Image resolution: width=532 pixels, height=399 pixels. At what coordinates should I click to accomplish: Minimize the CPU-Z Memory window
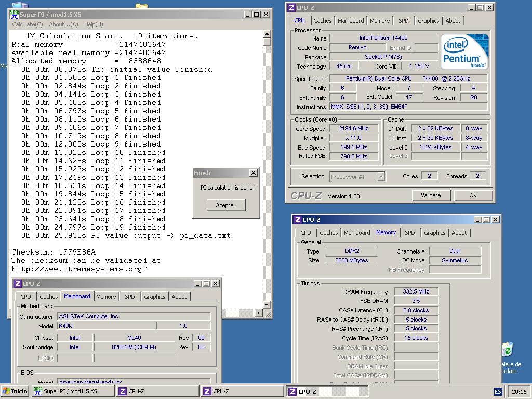click(x=478, y=220)
